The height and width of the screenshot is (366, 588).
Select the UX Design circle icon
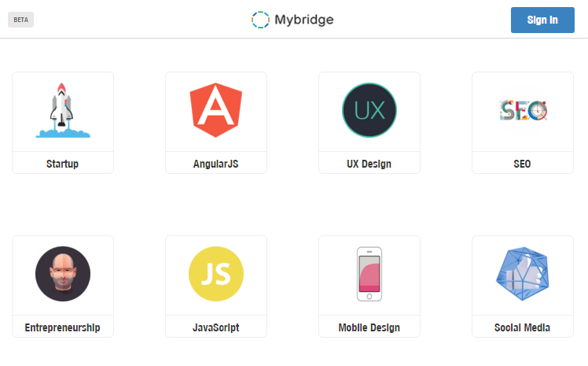click(x=369, y=110)
